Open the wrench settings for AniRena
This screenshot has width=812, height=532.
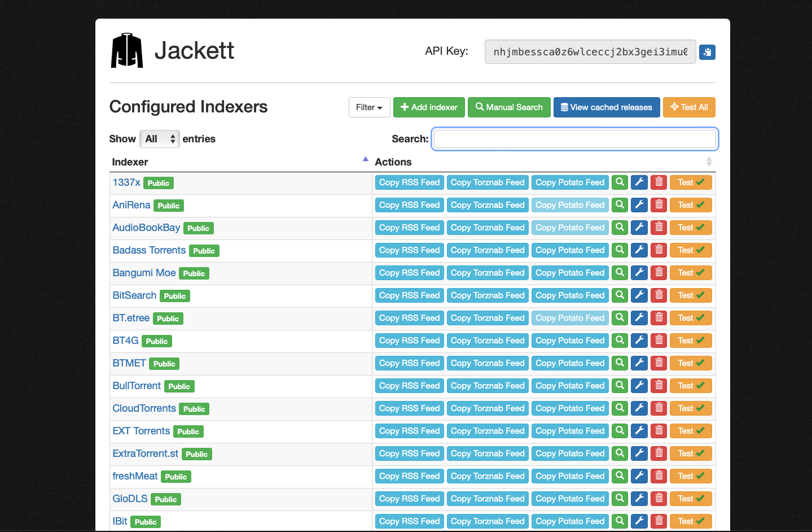coord(639,205)
